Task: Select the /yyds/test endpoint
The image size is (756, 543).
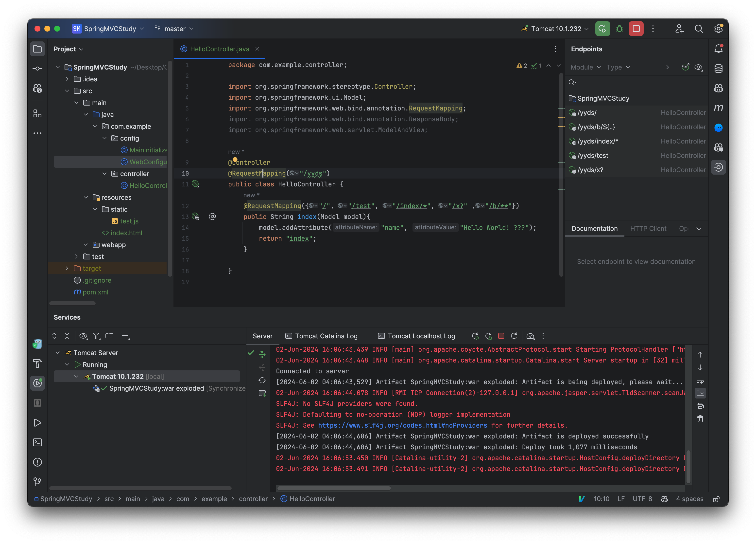Action: coord(637,155)
